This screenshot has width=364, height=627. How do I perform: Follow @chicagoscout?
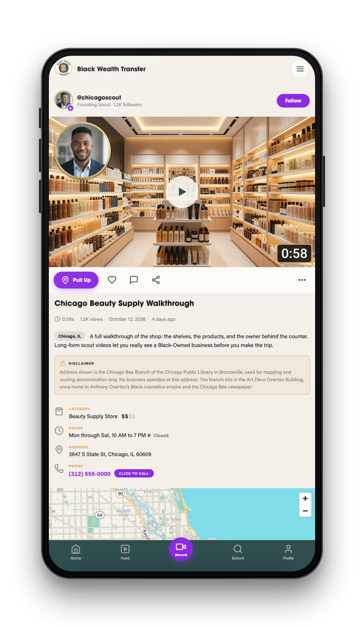293,101
